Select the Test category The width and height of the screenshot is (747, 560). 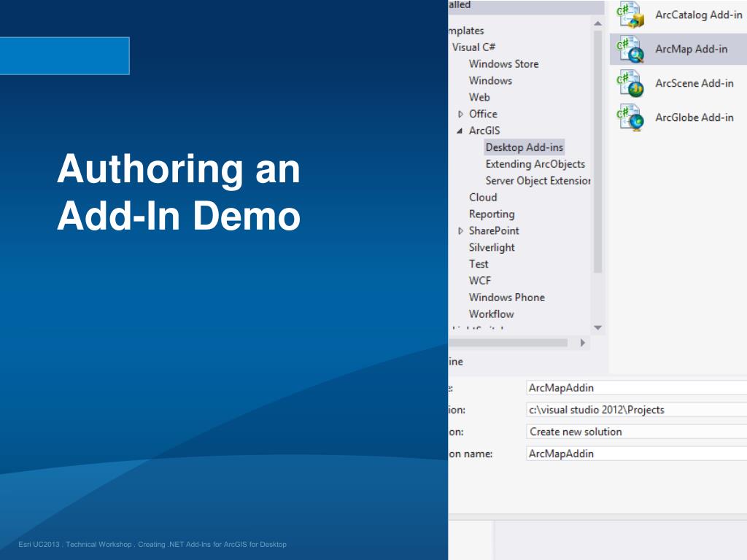click(x=479, y=264)
